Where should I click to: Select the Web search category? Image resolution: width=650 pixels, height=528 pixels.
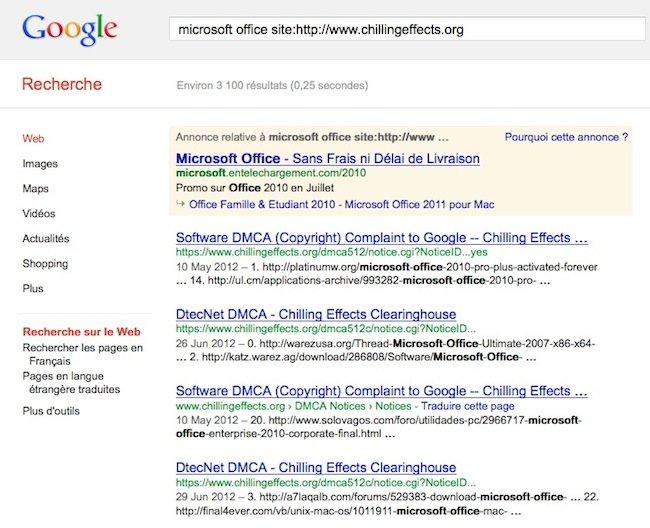33,138
